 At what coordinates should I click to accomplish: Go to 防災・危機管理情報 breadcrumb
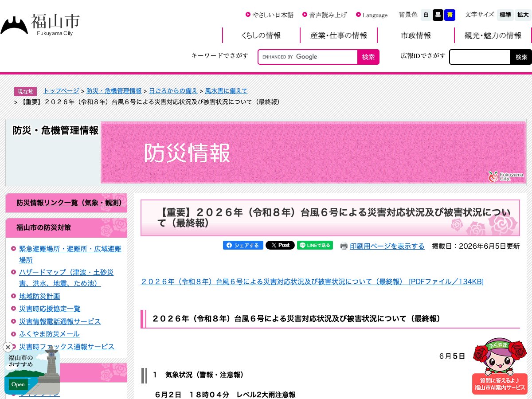click(114, 91)
